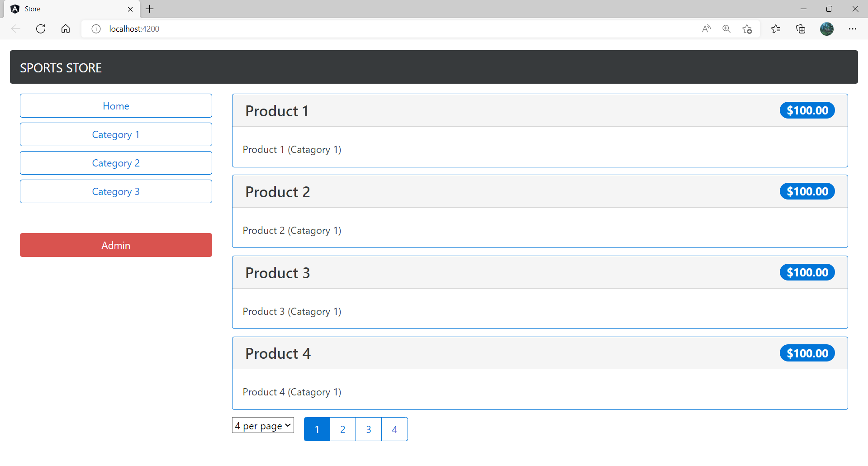Click the zoom magnifier icon

726,29
